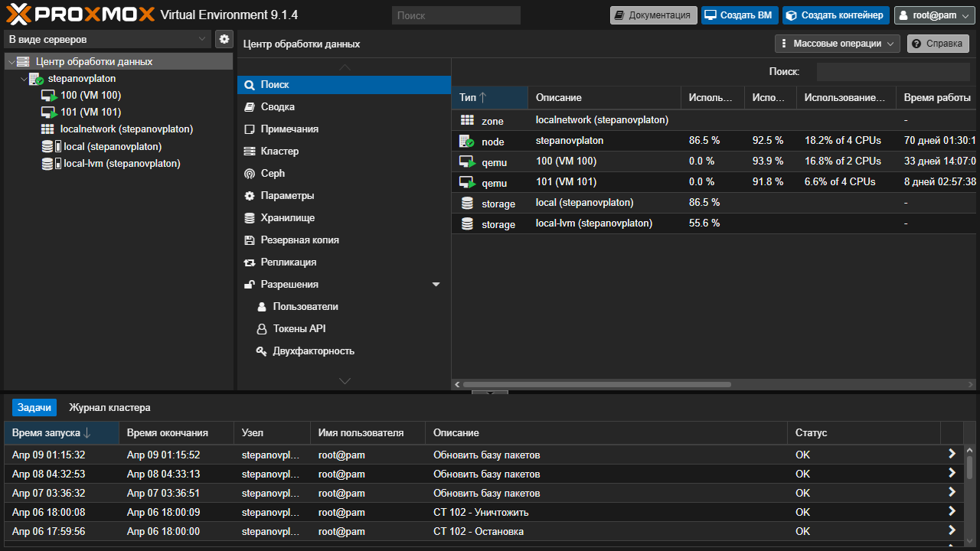Screen dimensions: 980x551
Task: Click the Ceph logo icon
Action: click(250, 174)
